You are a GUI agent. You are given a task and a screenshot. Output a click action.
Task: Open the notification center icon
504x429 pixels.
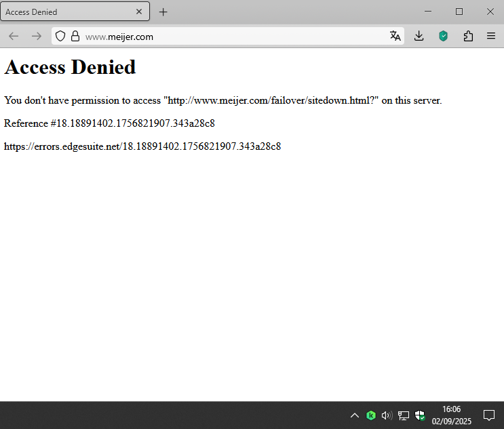click(x=489, y=415)
